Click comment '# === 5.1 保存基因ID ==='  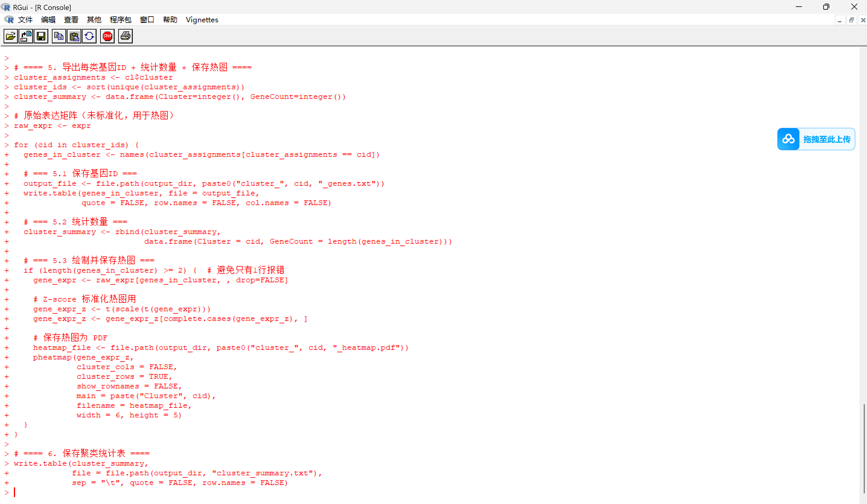80,173
